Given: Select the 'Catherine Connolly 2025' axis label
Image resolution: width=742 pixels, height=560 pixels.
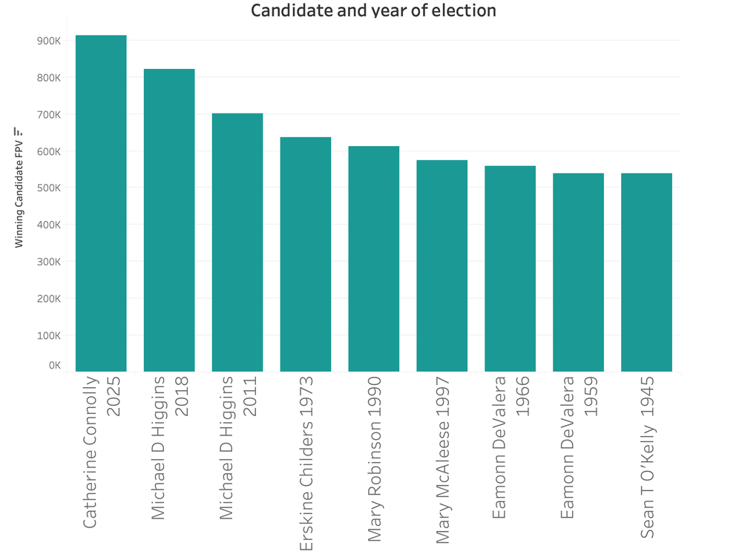Looking at the screenshot, I should click(x=101, y=452).
